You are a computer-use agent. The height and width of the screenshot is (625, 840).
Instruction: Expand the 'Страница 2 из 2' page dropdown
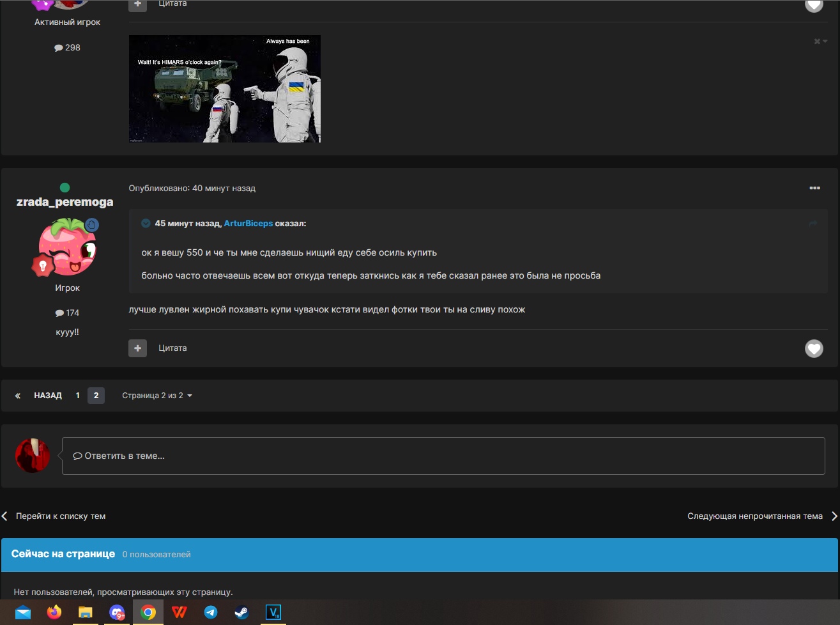[x=157, y=396]
